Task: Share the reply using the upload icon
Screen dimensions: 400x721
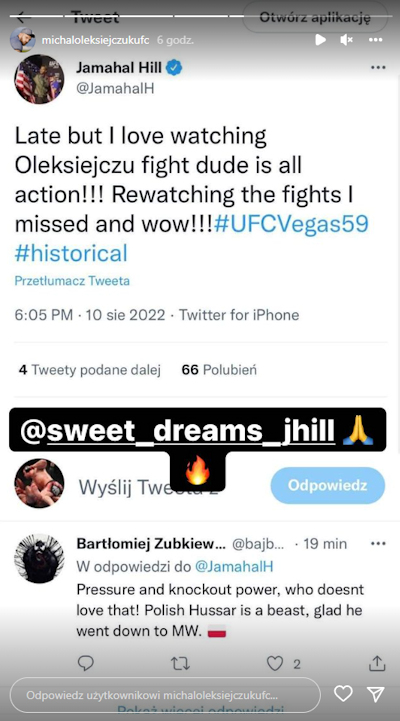Action: (x=377, y=663)
